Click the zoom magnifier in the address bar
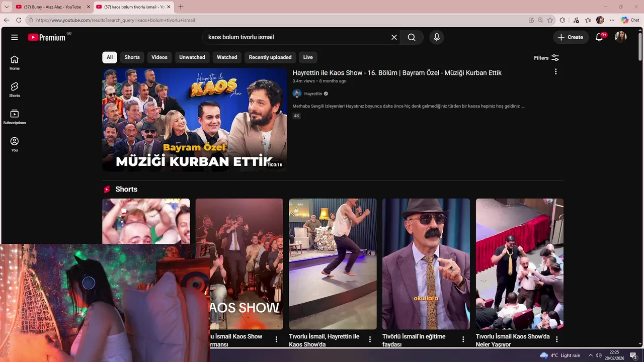Viewport: 644px width, 362px height. click(540, 20)
